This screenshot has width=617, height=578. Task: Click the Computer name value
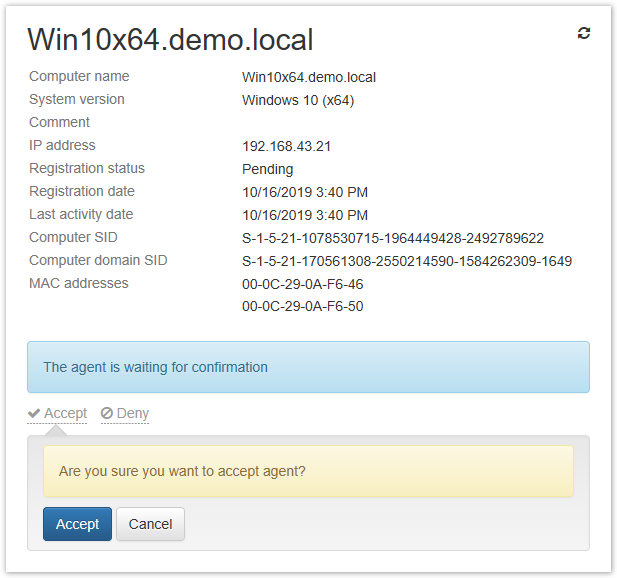pyautogui.click(x=309, y=77)
